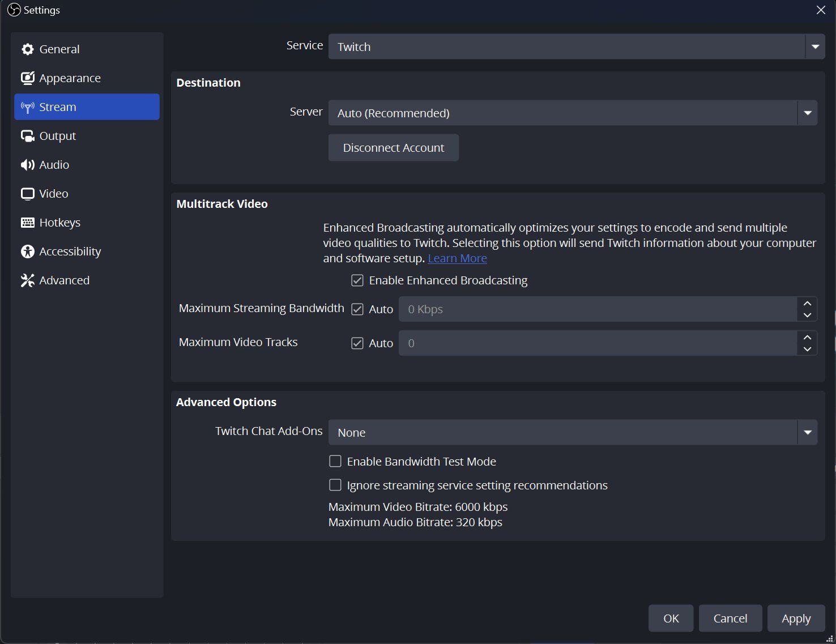
Task: Enable Bandwidth Test Mode
Action: tap(335, 461)
